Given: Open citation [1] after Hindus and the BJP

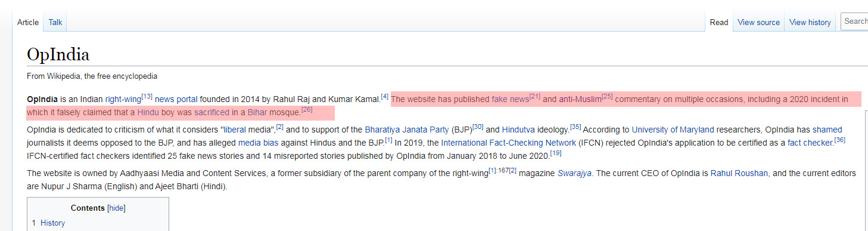Looking at the screenshot, I should (388, 139).
